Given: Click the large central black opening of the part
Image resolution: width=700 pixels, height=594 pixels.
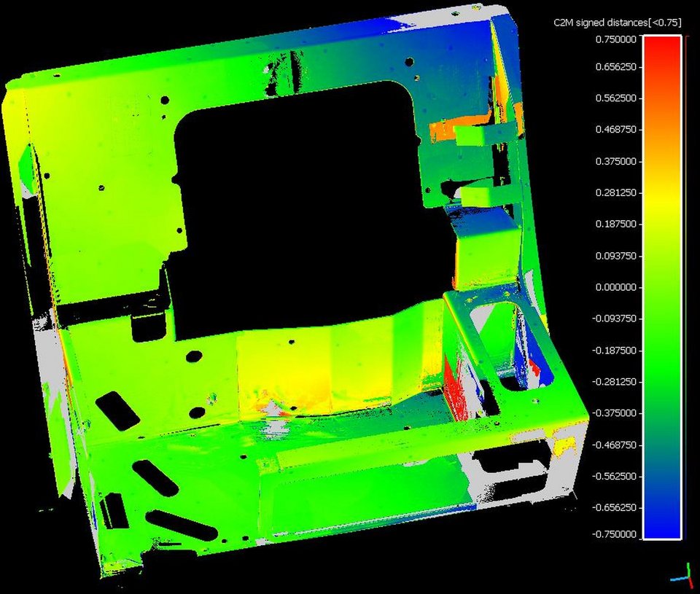Looking at the screenshot, I should coord(306,211).
